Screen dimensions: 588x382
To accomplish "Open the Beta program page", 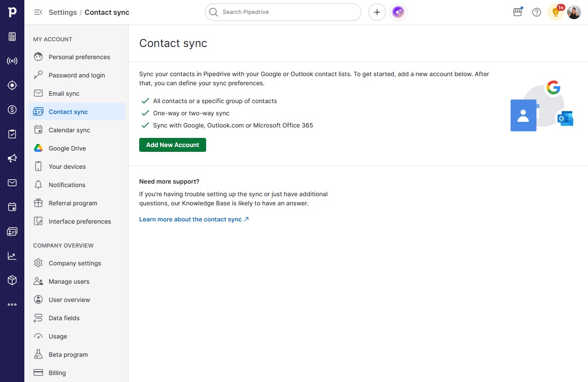I will pos(77,355).
